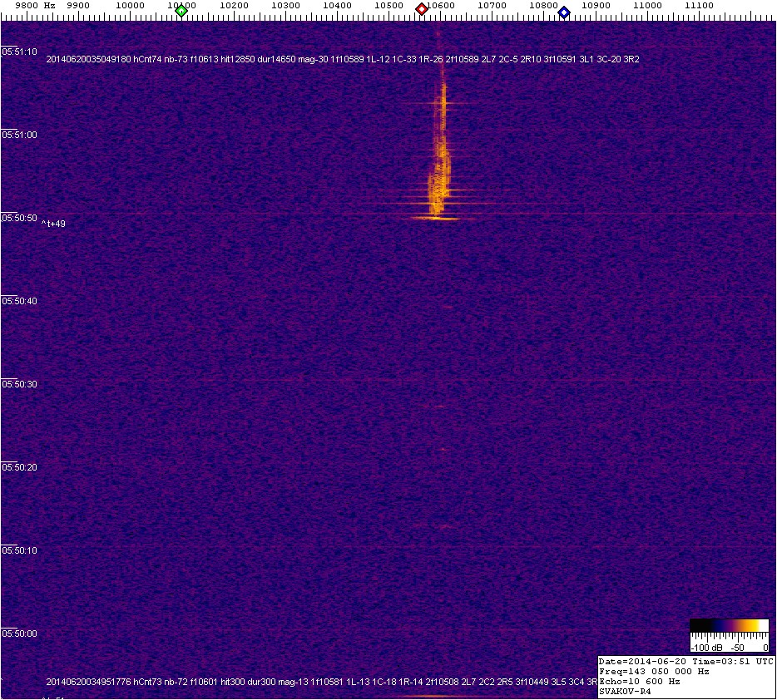The height and width of the screenshot is (700, 777).
Task: Click the green diamond frequency marker
Action: [181, 11]
